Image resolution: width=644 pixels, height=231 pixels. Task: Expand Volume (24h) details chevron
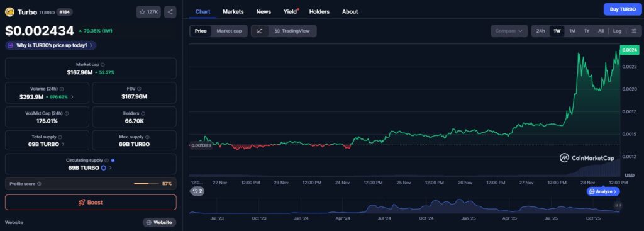(x=72, y=96)
